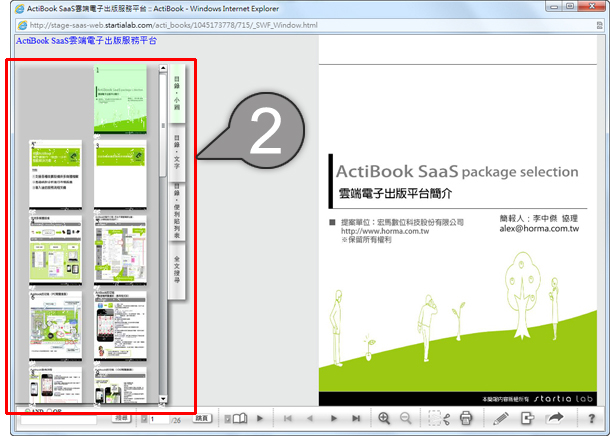Open the 全文搜尋 tab
This screenshot has width=610, height=436.
point(177,269)
